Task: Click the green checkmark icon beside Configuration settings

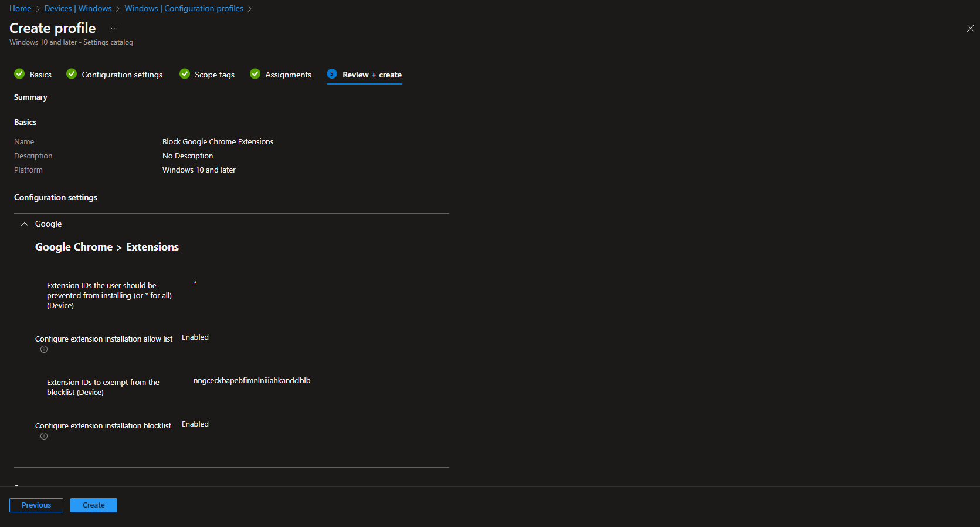Action: [72, 73]
